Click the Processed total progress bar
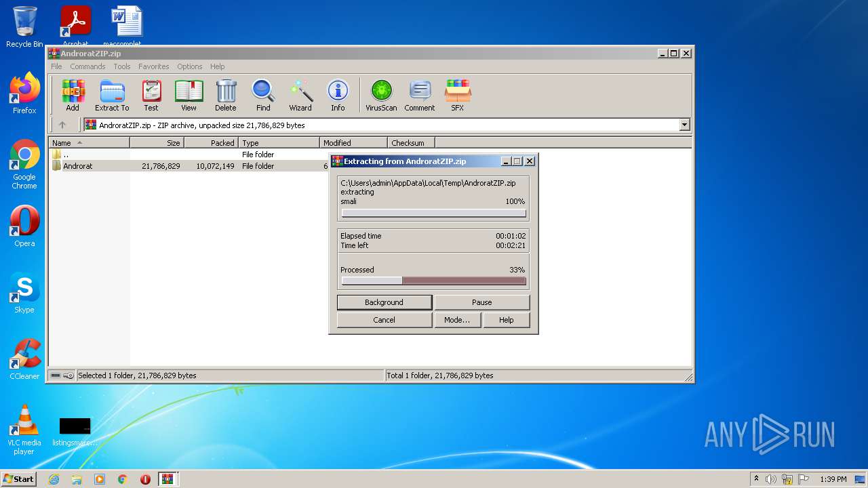Image resolution: width=868 pixels, height=488 pixels. (x=434, y=281)
